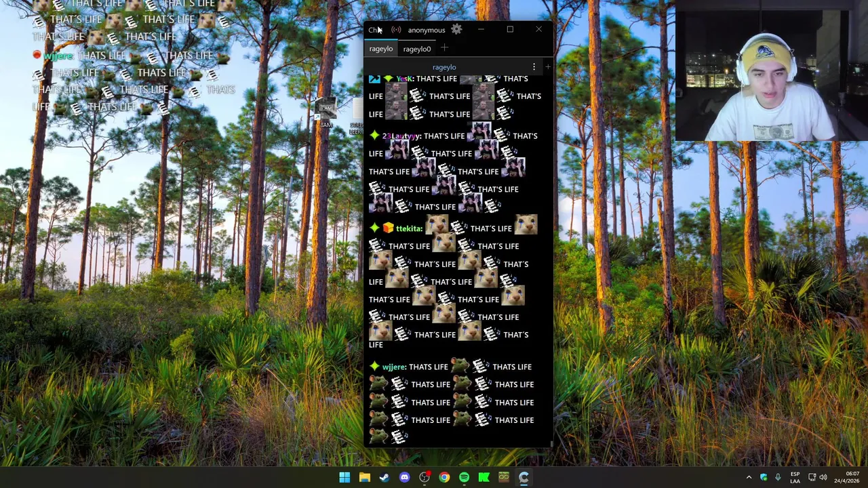This screenshot has width=868, height=488.
Task: Click username Yesk in chat
Action: pyautogui.click(x=404, y=79)
